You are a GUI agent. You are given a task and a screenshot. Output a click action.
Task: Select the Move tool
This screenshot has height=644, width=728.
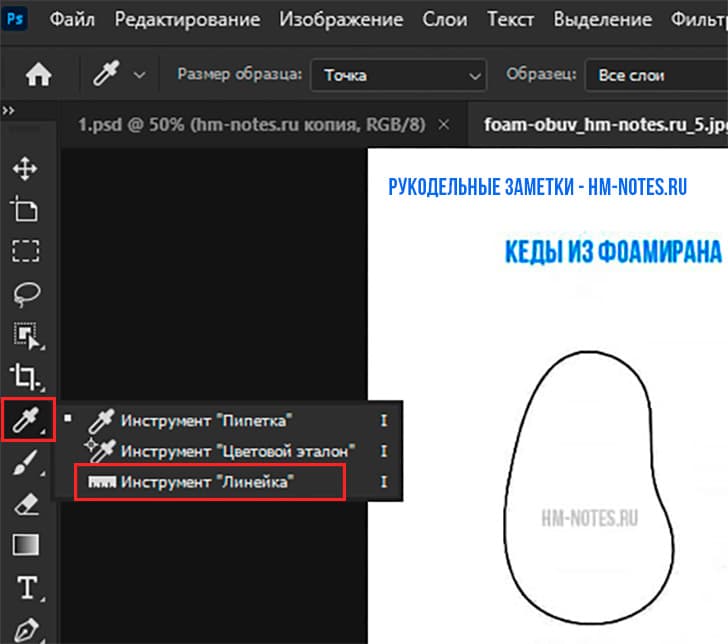pyautogui.click(x=24, y=168)
